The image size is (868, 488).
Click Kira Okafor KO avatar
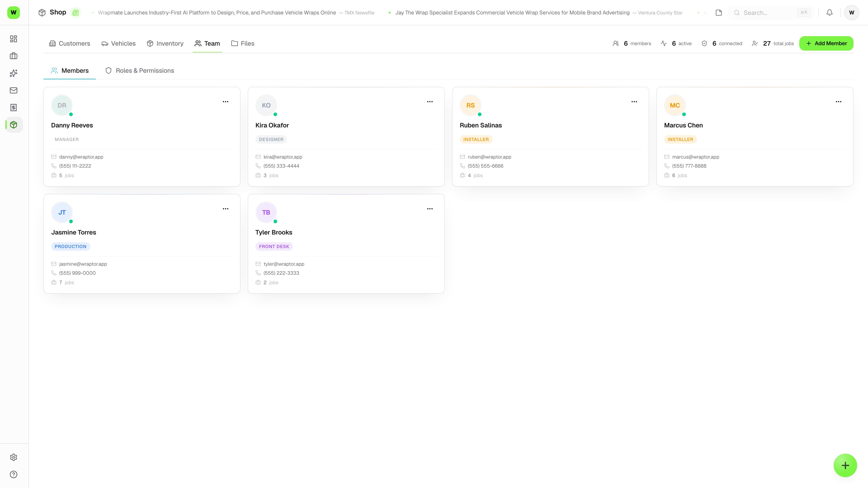266,106
